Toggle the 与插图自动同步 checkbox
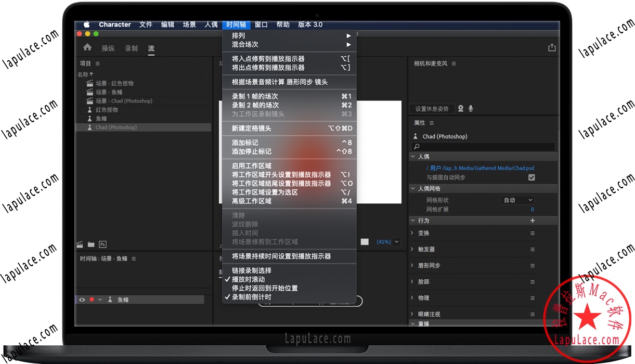The image size is (635, 364). tap(532, 177)
